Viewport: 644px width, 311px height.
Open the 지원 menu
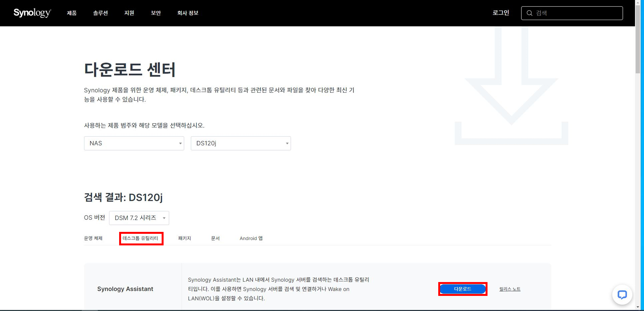tap(129, 13)
